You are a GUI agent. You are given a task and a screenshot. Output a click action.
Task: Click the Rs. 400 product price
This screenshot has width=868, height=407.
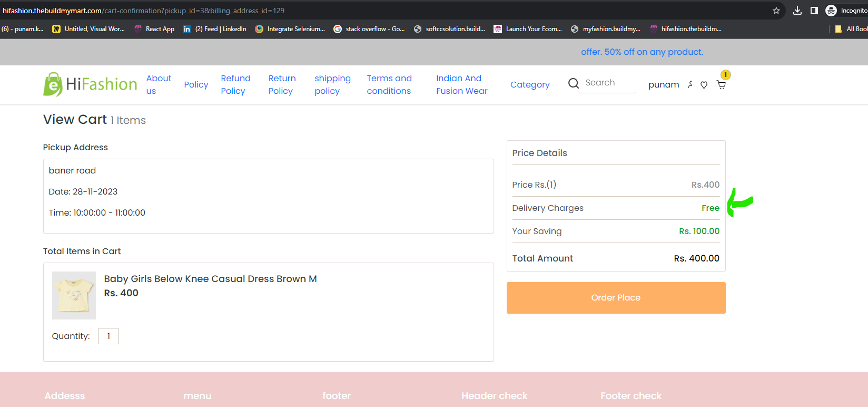(121, 293)
